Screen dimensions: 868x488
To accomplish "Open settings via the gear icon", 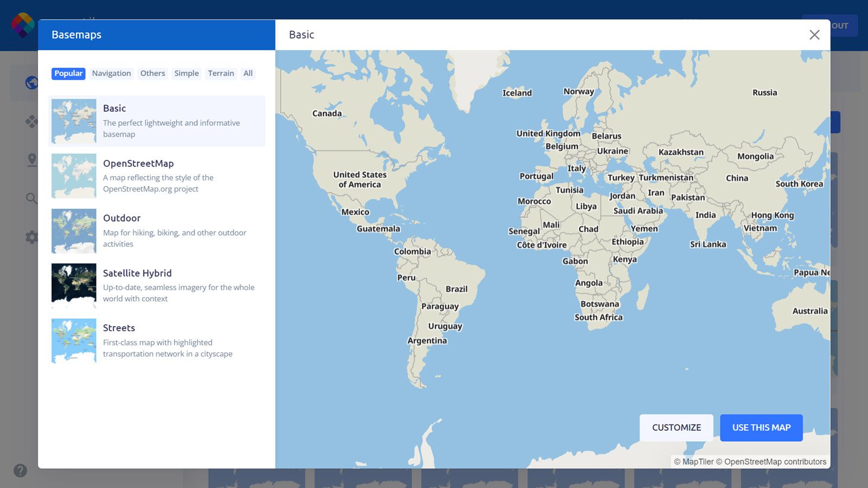I will [31, 237].
